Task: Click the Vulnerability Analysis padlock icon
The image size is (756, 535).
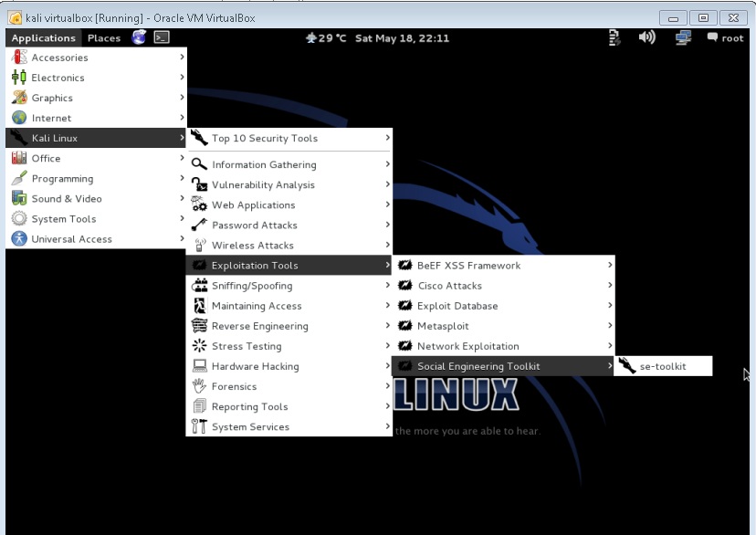Action: 199,184
